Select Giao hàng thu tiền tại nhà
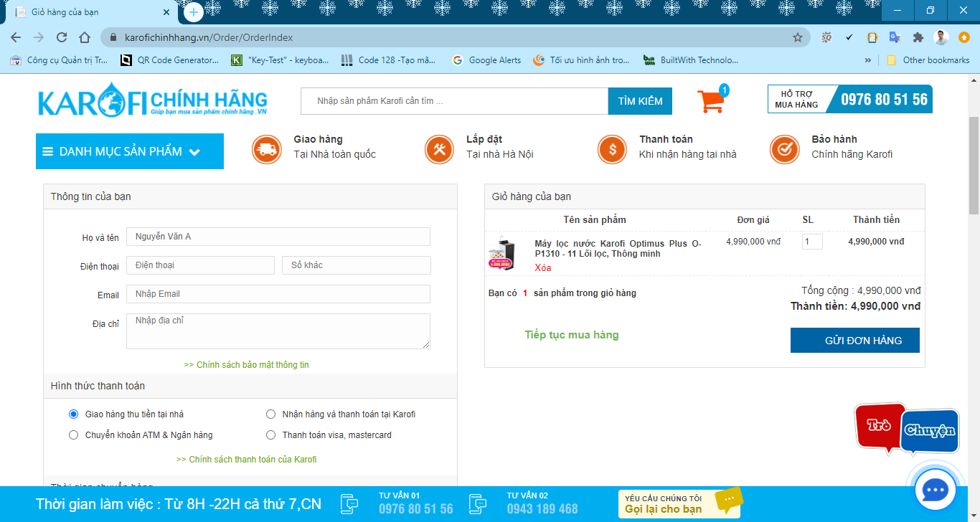The width and height of the screenshot is (980, 522). [x=73, y=414]
